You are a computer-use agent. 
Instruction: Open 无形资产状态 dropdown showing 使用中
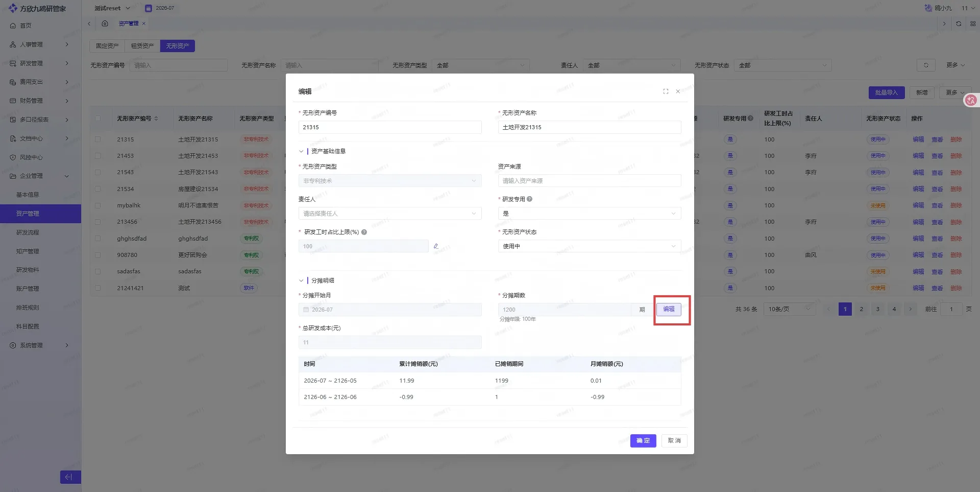click(590, 246)
